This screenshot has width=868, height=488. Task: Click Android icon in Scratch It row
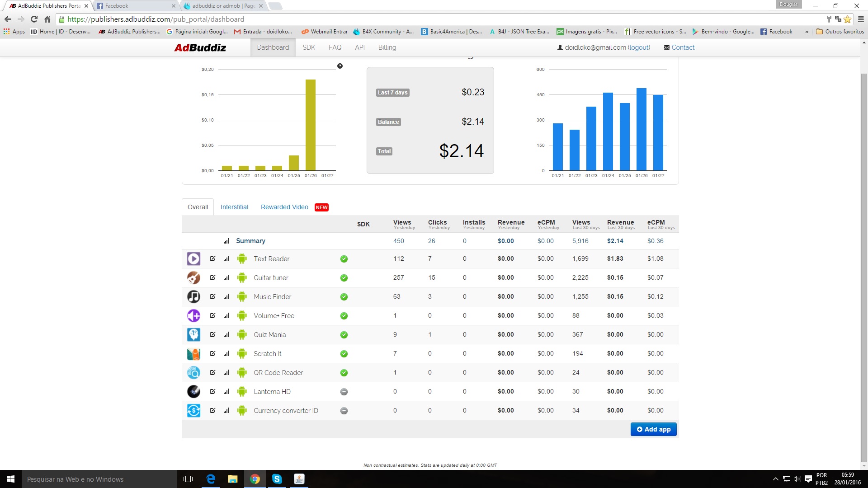pyautogui.click(x=242, y=354)
